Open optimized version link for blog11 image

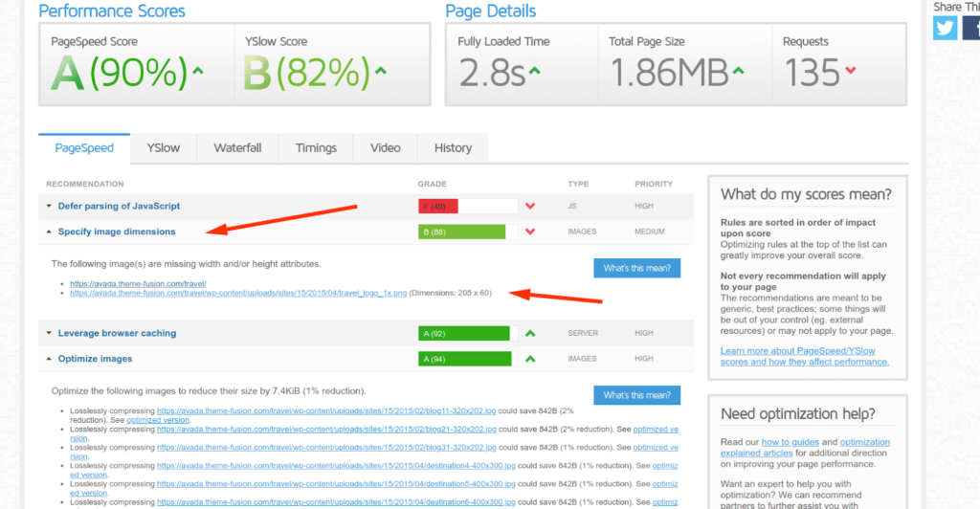click(158, 420)
